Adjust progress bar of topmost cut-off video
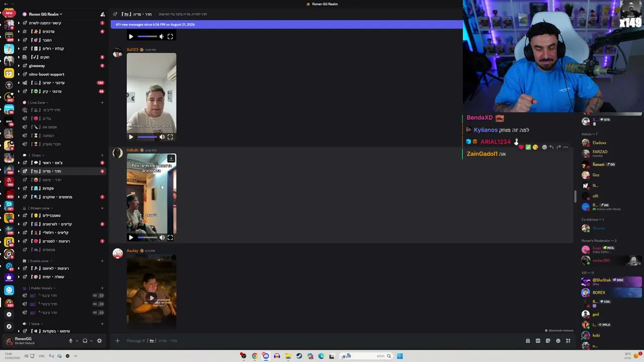Image resolution: width=644 pixels, height=362 pixels. (x=147, y=36)
